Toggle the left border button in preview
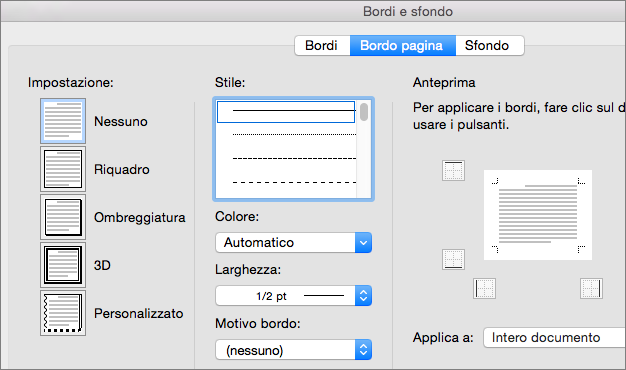This screenshot has height=370, width=626. [485, 289]
